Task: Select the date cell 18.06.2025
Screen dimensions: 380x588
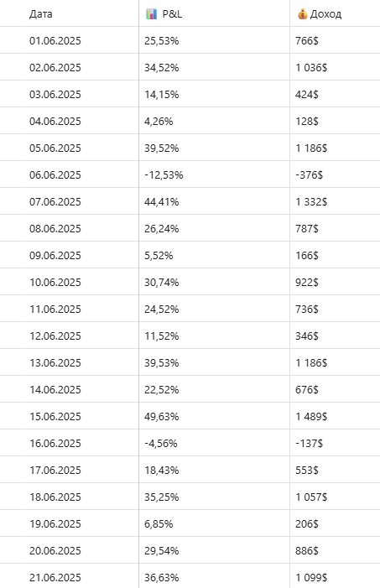Action: [55, 497]
